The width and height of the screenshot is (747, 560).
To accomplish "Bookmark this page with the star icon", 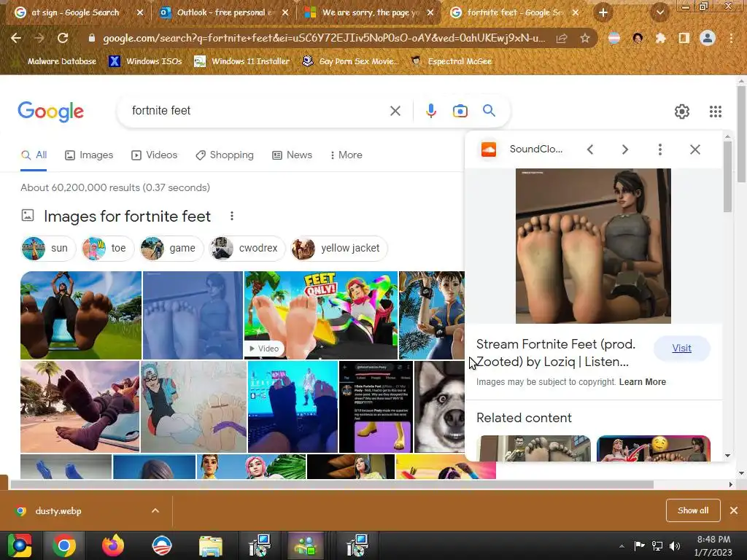I will click(585, 38).
